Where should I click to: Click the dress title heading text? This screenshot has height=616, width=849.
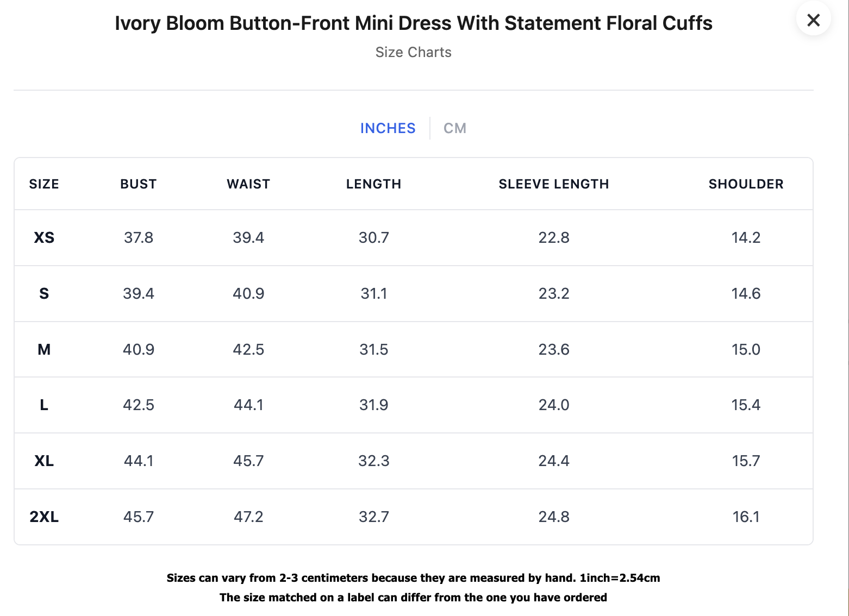[x=414, y=23]
